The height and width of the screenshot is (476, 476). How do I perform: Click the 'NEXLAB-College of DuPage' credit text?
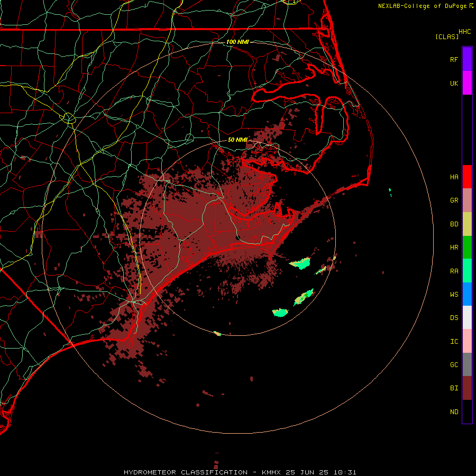click(422, 6)
